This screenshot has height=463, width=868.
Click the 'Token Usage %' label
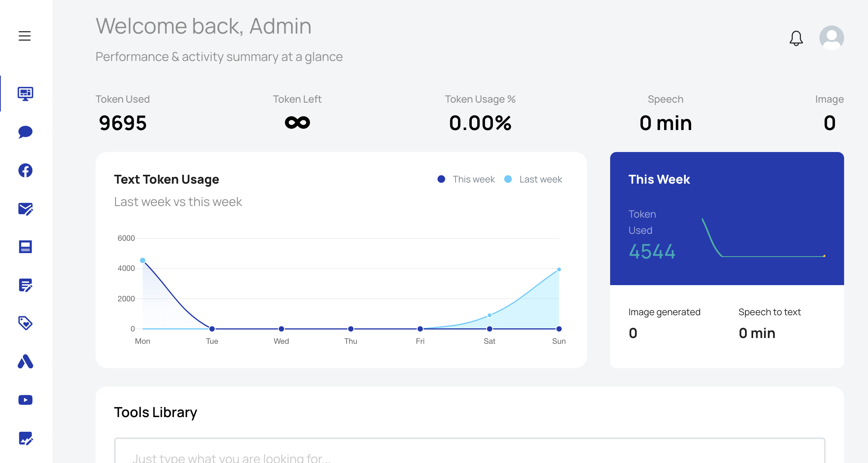click(x=480, y=99)
